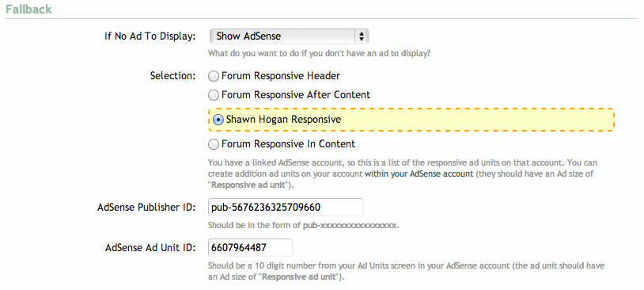Select Shawn Hogan Responsive radio button
644x290 pixels.
pyautogui.click(x=218, y=120)
